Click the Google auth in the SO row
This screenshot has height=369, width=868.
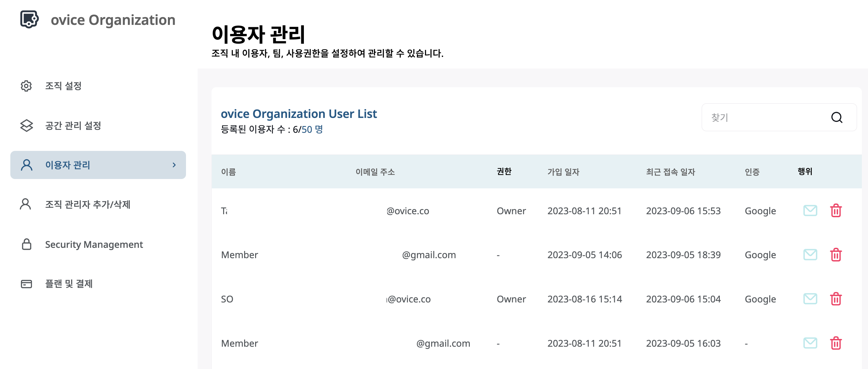[760, 299]
